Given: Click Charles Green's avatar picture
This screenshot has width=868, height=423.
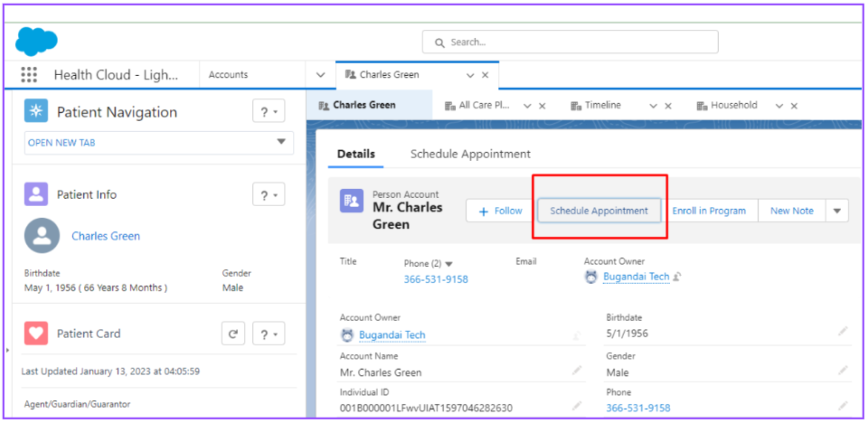Looking at the screenshot, I should point(42,236).
